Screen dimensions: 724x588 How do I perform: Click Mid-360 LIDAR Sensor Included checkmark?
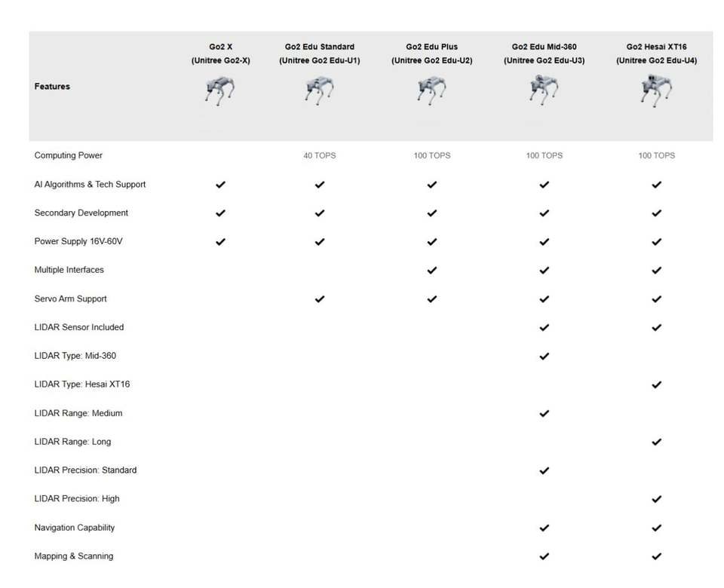[x=545, y=328]
